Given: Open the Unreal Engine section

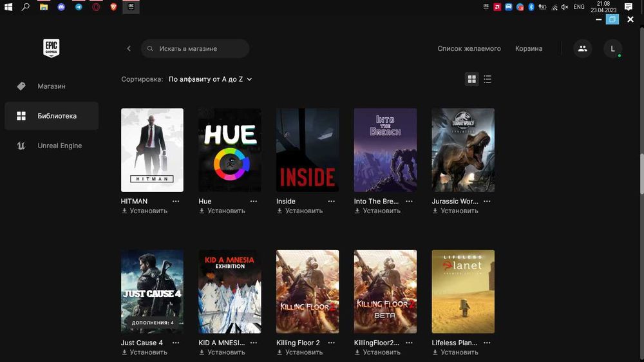Looking at the screenshot, I should tap(52, 146).
